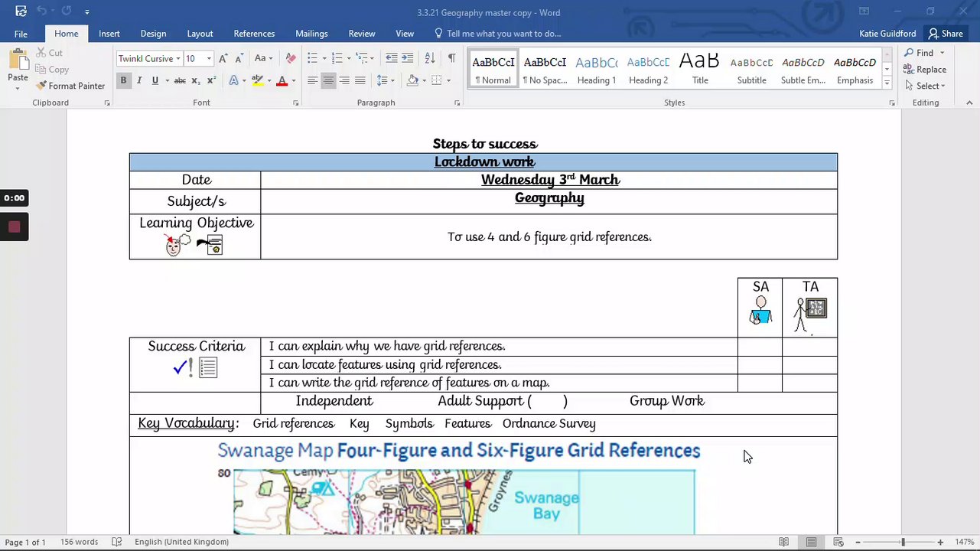Justify the paragraph text

click(x=360, y=80)
